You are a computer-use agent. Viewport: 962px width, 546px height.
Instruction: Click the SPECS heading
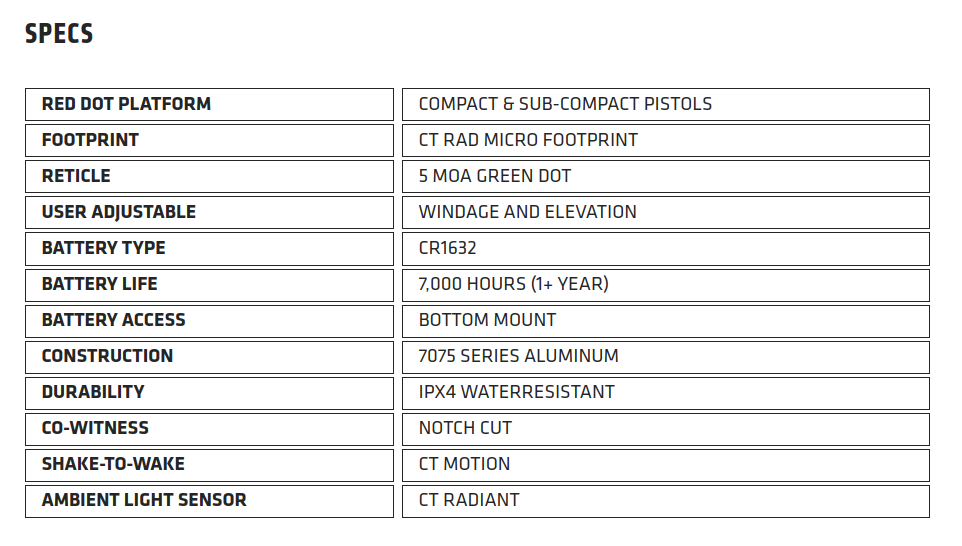click(x=59, y=34)
